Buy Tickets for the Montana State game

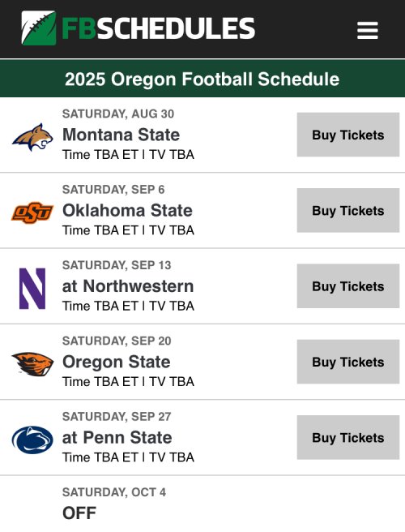click(x=348, y=135)
